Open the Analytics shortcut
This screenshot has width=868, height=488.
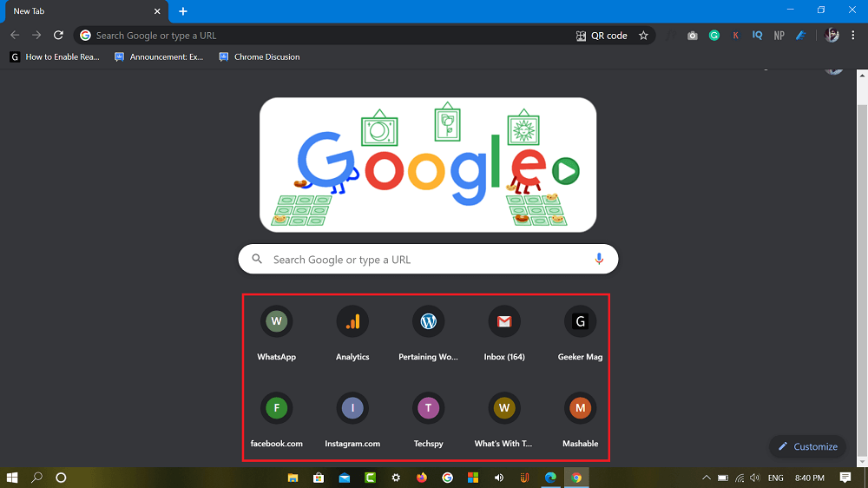(x=352, y=333)
